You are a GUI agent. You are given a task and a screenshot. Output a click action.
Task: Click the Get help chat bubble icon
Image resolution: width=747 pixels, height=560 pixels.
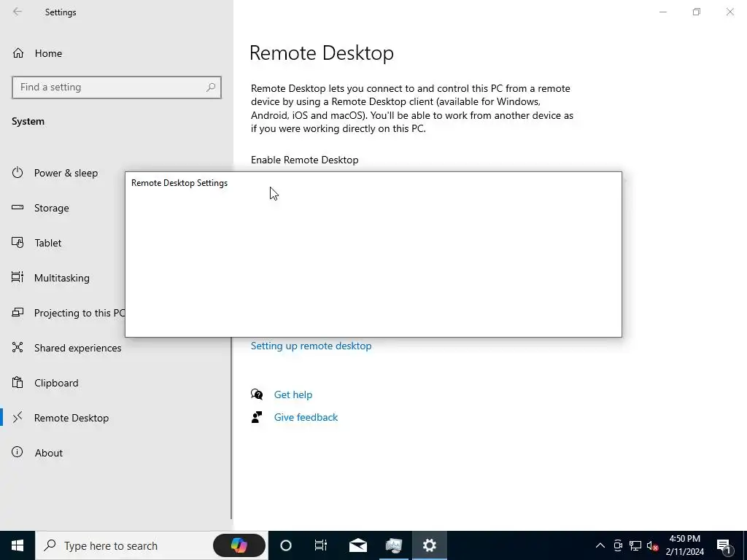click(257, 394)
